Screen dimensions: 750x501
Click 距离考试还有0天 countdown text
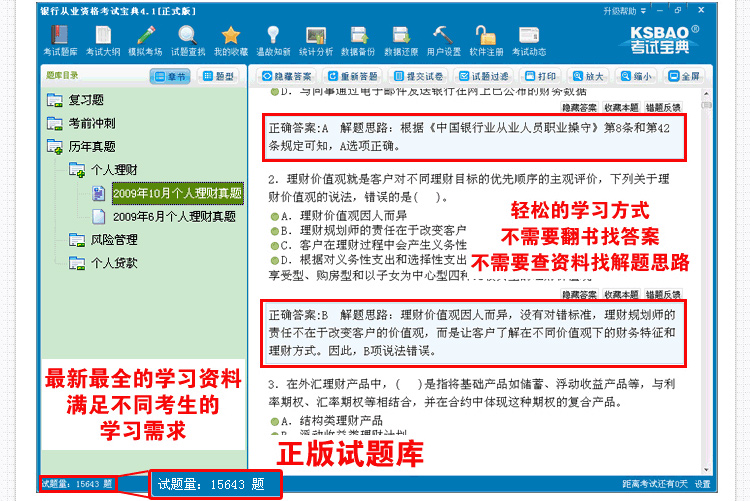point(655,484)
